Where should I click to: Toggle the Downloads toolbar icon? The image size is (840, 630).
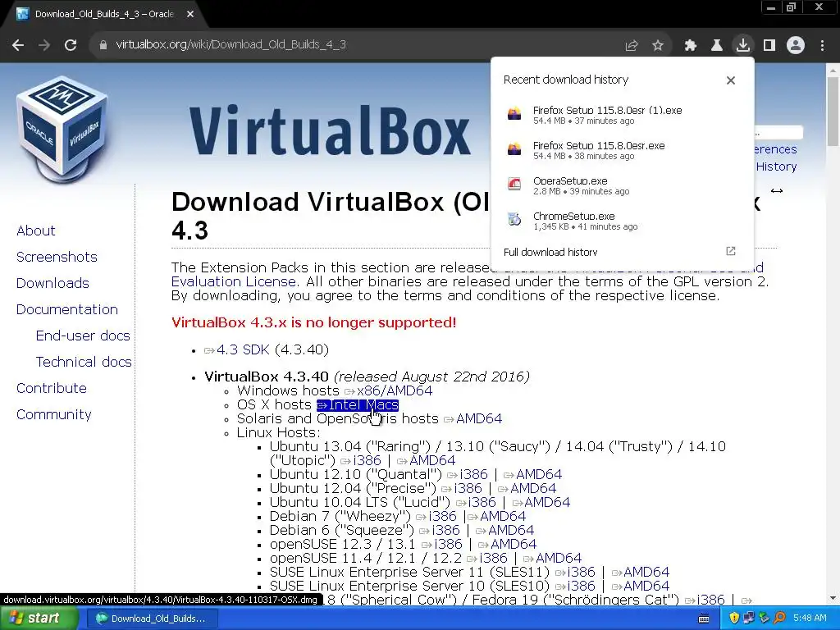[743, 46]
